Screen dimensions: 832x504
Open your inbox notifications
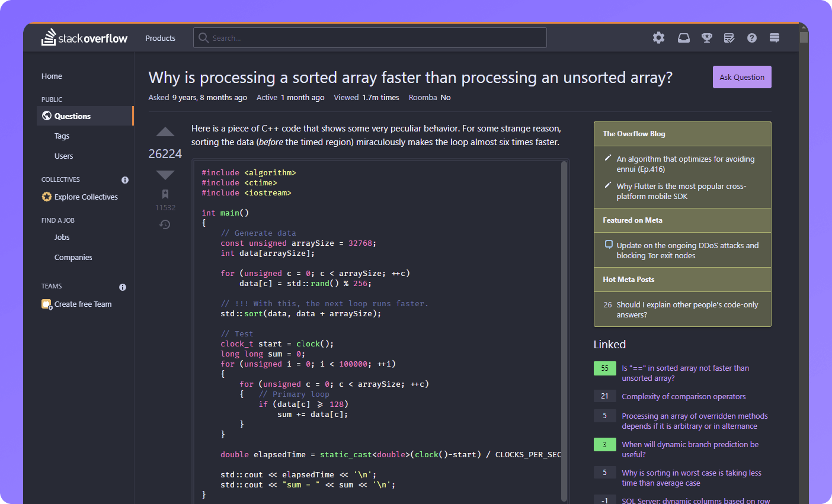(x=683, y=37)
